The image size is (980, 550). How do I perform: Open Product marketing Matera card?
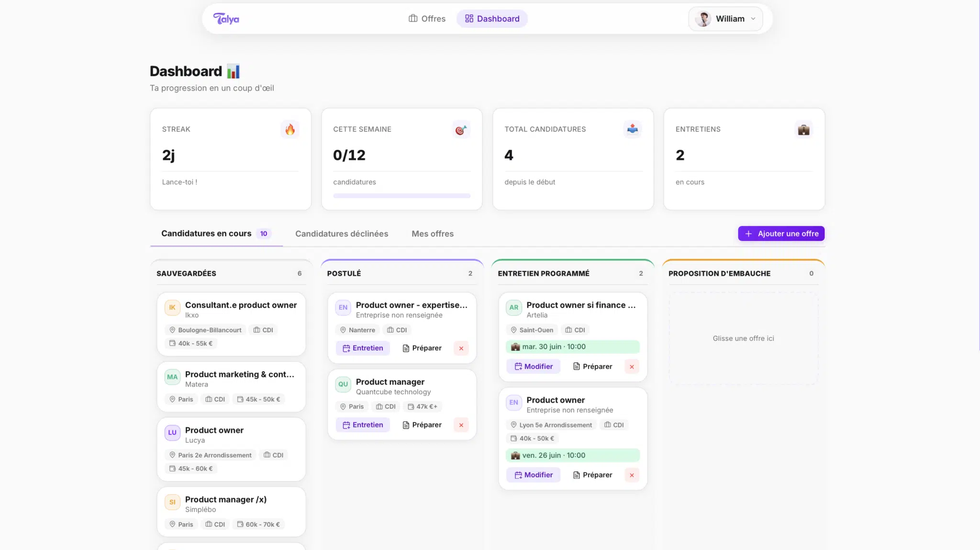(x=231, y=387)
